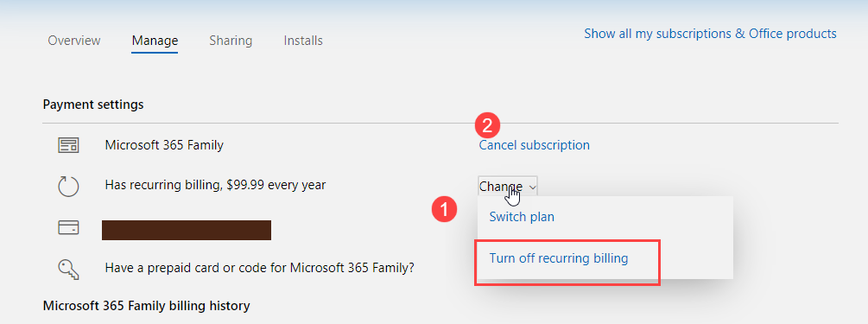This screenshot has width=868, height=324.
Task: Select Turn off recurring billing option
Action: coord(559,258)
